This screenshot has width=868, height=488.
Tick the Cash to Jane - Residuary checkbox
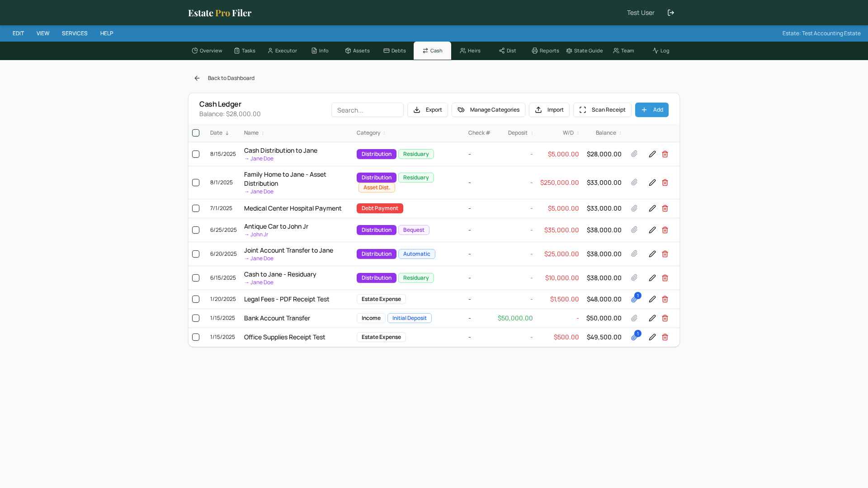[196, 278]
